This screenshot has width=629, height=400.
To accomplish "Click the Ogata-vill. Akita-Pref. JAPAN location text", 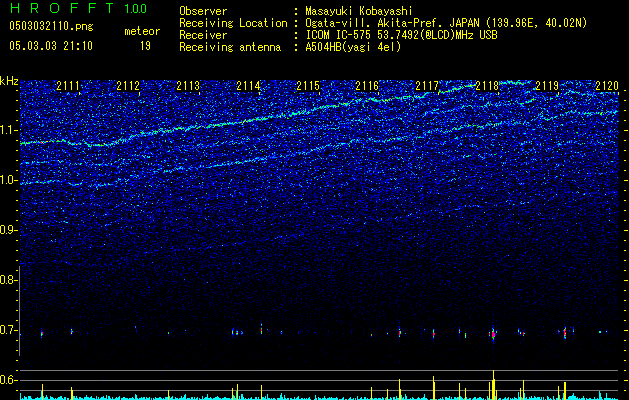I will click(x=446, y=23).
